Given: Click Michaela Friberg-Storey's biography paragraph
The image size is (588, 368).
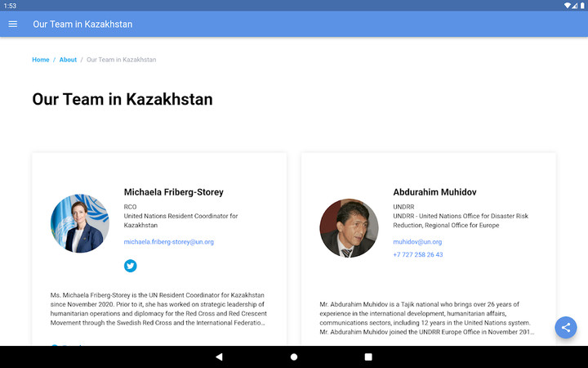Looking at the screenshot, I should [158, 309].
